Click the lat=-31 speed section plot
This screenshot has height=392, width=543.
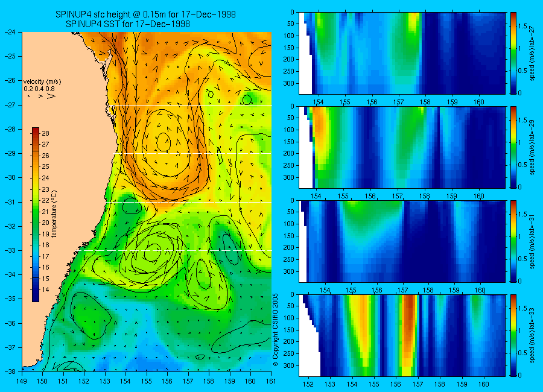[x=402, y=241]
